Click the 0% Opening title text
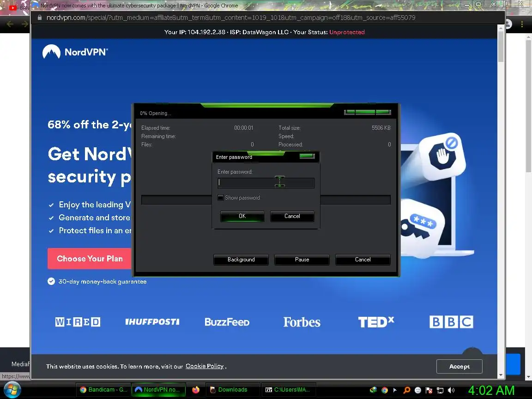 [x=155, y=113]
